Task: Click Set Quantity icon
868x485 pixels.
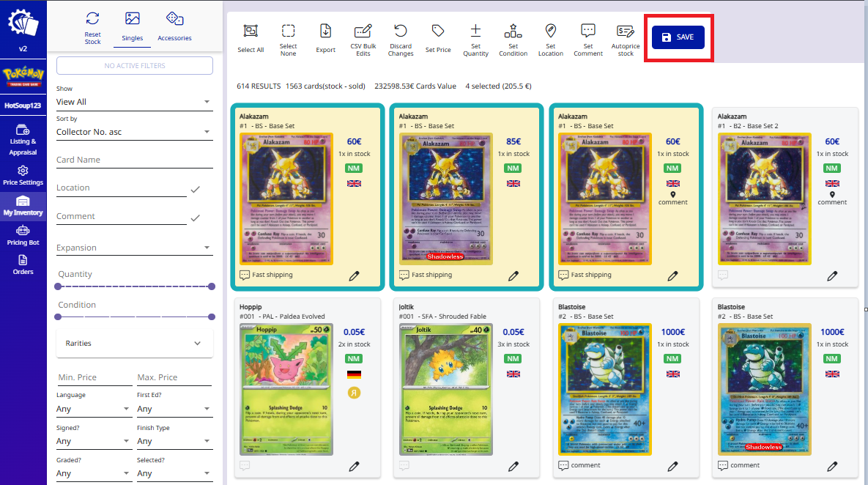Action: tap(475, 31)
